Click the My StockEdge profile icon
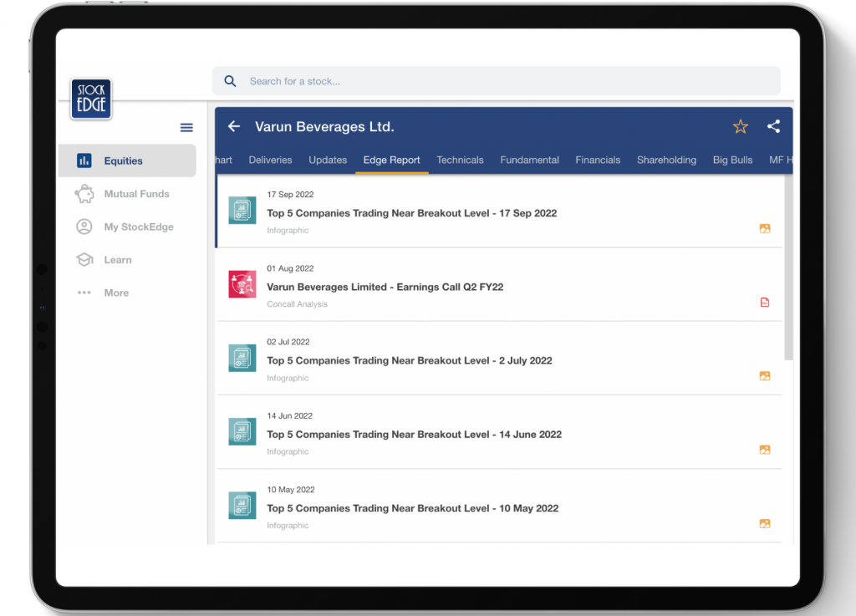Viewport: 856px width, 616px height. (x=84, y=227)
